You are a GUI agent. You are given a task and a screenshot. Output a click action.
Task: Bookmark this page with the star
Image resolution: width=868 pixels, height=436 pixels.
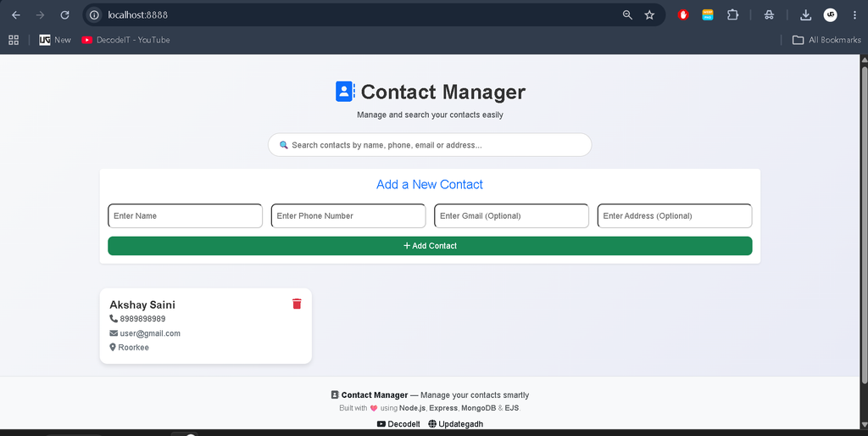tap(649, 15)
